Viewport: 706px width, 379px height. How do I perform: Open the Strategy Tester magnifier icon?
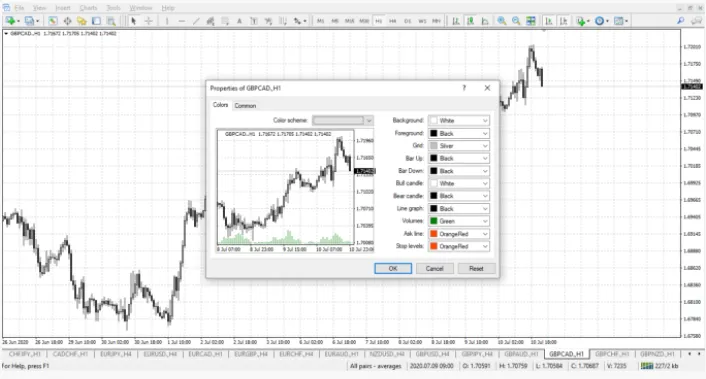(111, 21)
